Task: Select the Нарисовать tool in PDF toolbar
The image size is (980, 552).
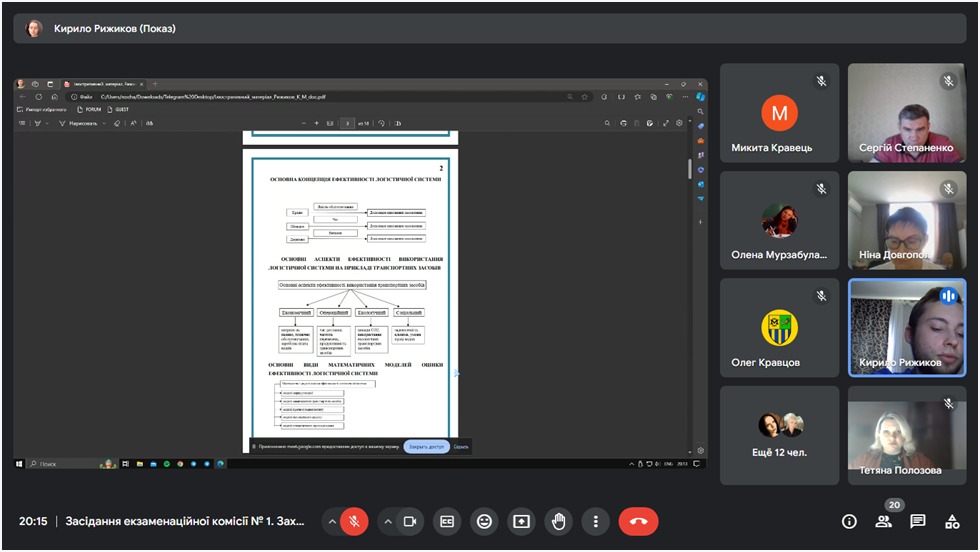Action: [x=81, y=123]
